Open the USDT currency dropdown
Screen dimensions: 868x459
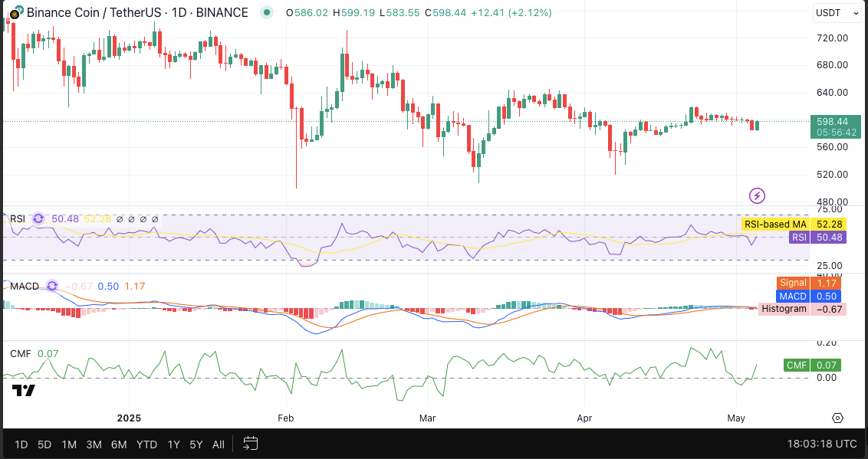click(837, 13)
